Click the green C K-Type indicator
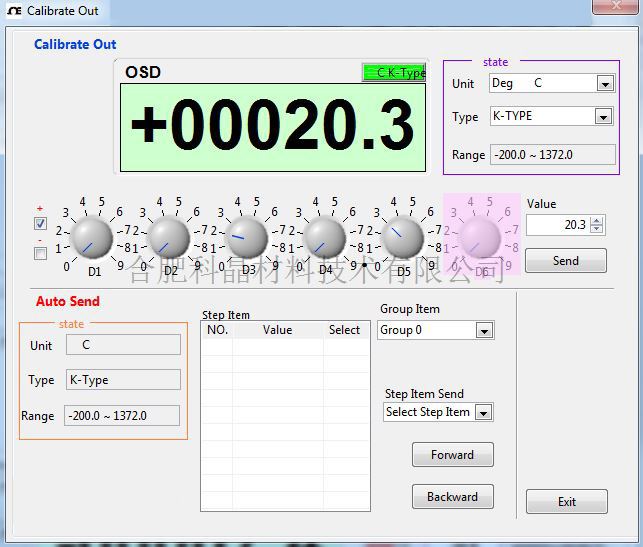The image size is (643, 547). [x=394, y=73]
